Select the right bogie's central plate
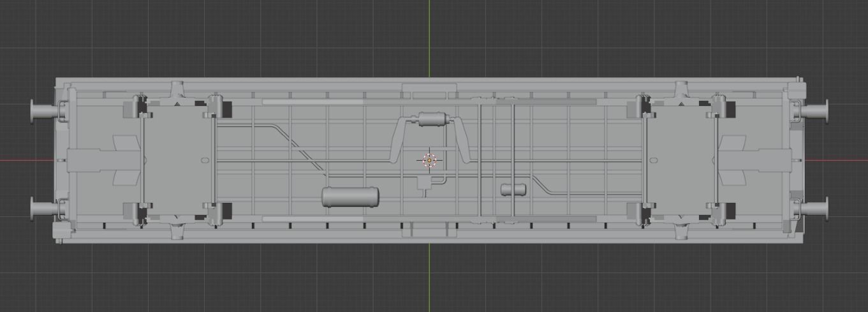868x312 pixels. (x=680, y=160)
